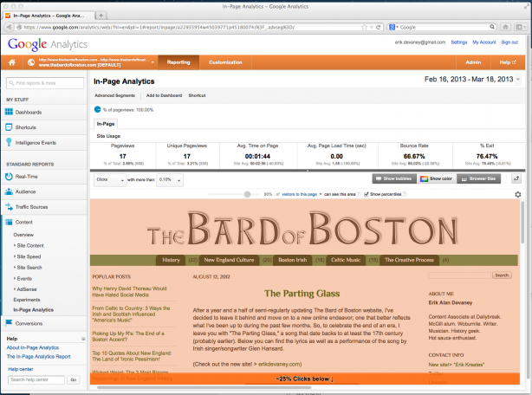Switch to the Reporting tab
Screen dimensions: 532x395
pyautogui.click(x=178, y=62)
